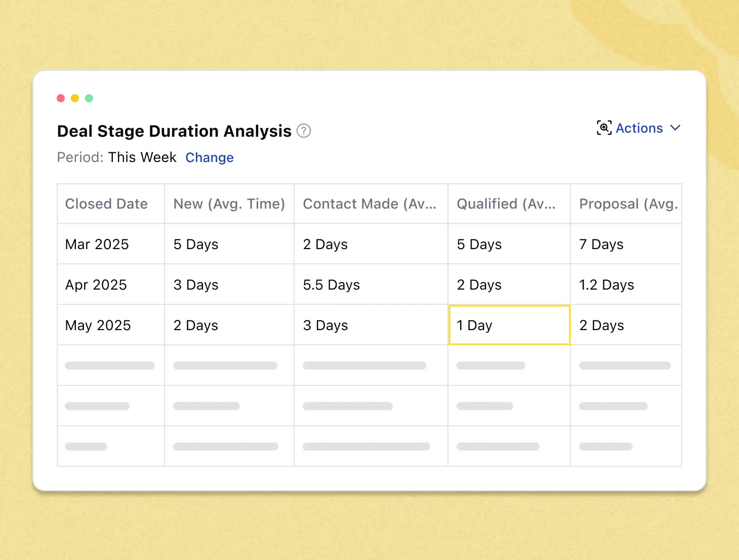
Task: Click the Apr 2025 row cell
Action: [x=111, y=285]
